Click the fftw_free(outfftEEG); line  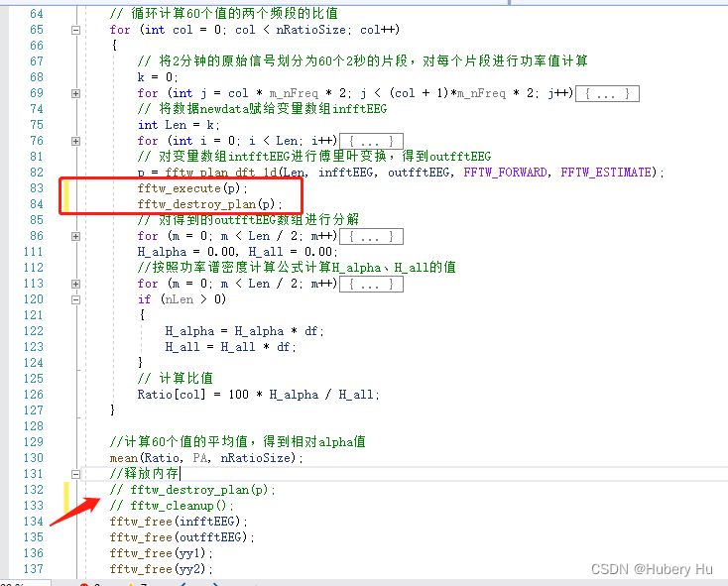182,537
